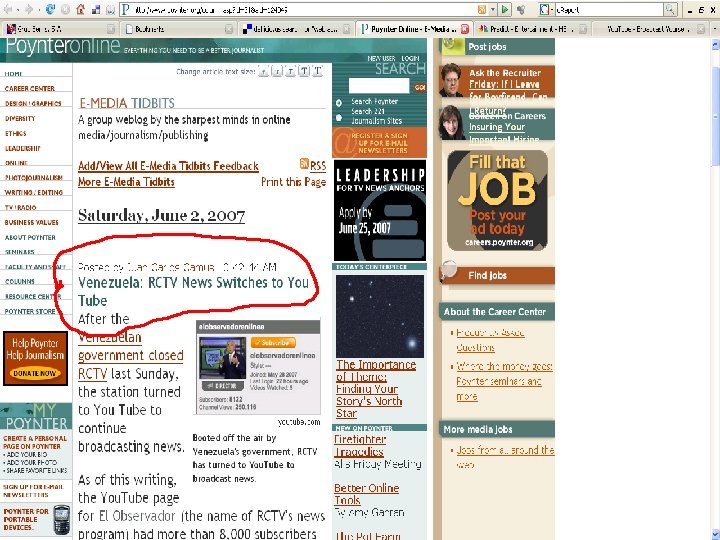
Task: Set article text to largest size icon
Action: point(317,71)
